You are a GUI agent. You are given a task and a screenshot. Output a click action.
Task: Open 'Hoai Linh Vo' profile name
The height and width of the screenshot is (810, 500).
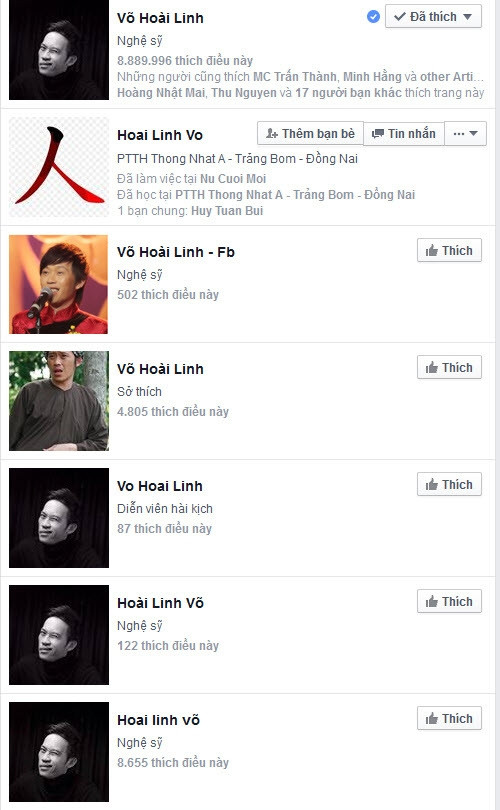pos(160,135)
